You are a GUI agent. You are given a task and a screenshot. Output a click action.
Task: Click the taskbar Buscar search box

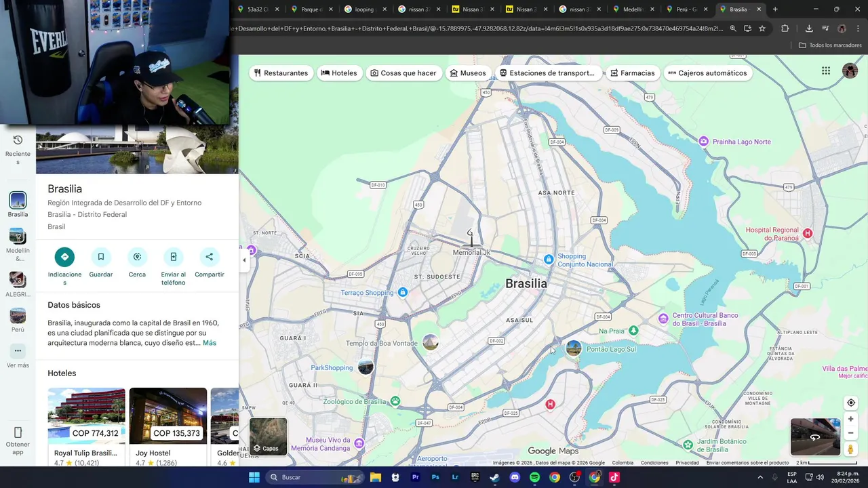tap(315, 477)
